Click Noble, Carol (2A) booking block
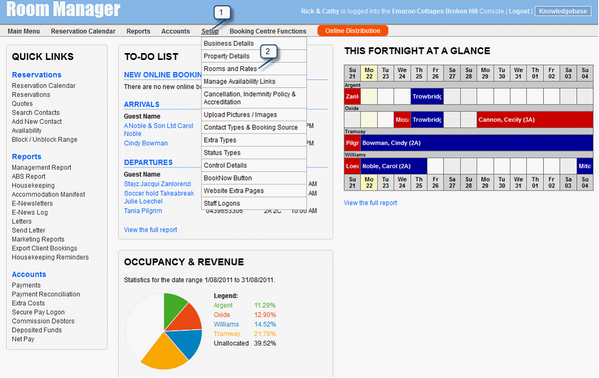The image size is (599, 378). pyautogui.click(x=394, y=166)
